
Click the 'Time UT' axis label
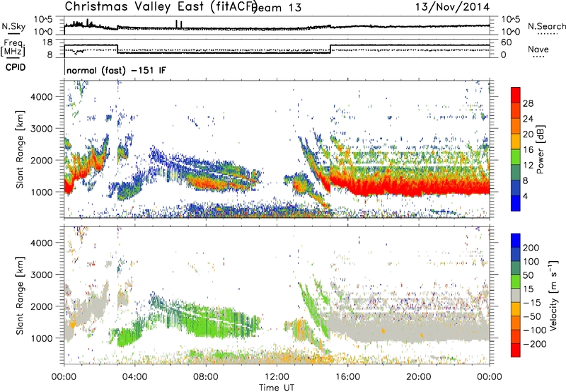(277, 388)
